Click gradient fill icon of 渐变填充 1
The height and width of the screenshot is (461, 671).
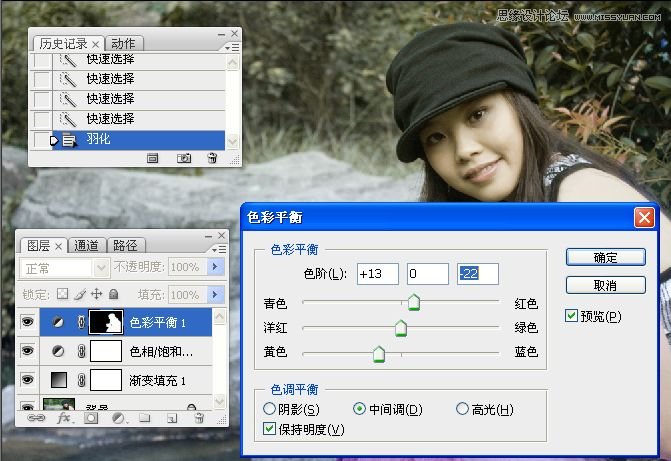tap(59, 380)
